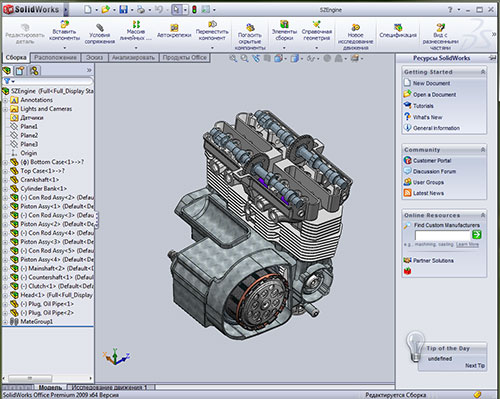
Task: Open the filter dropdown in feature tree
Action: [x=9, y=81]
